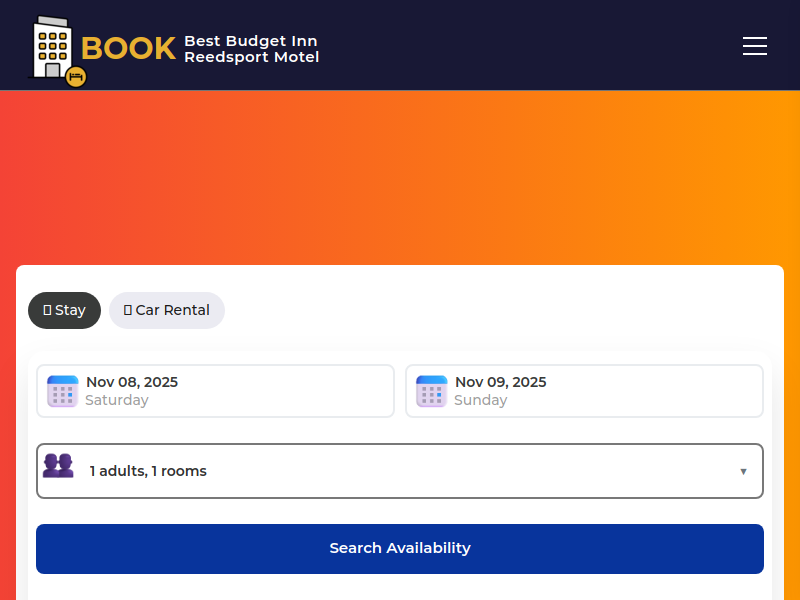The image size is (800, 600).
Task: Click the guests people icon
Action: pyautogui.click(x=58, y=466)
